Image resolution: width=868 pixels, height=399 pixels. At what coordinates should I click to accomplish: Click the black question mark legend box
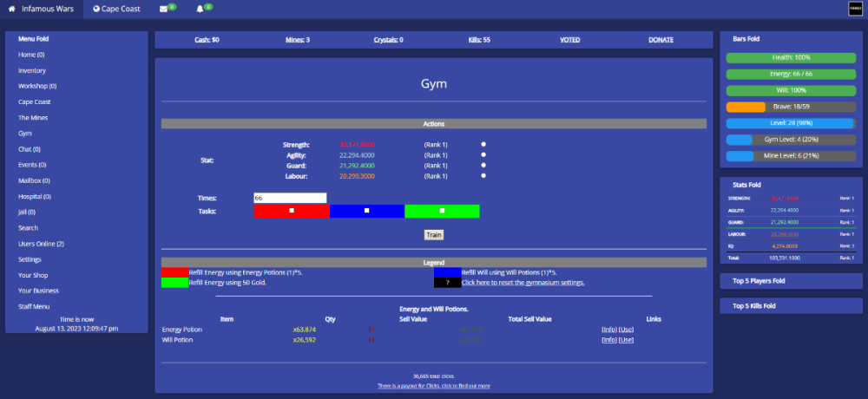pyautogui.click(x=447, y=282)
